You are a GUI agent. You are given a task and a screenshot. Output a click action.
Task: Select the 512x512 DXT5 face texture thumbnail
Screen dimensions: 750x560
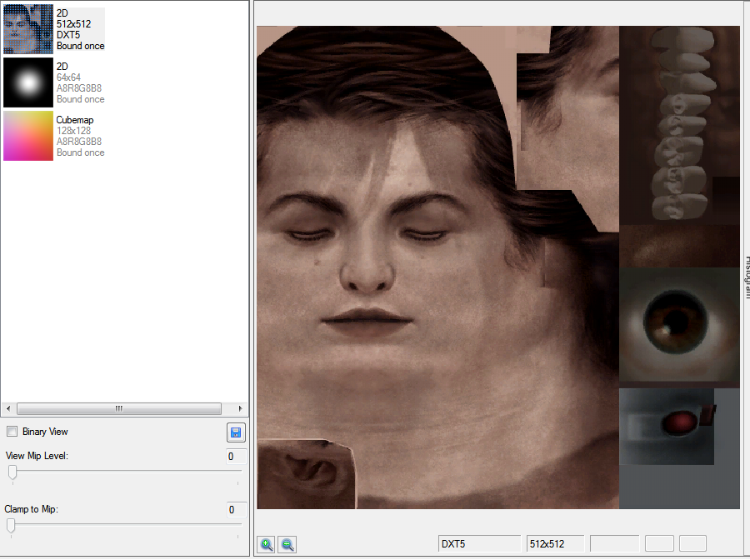coord(28,29)
